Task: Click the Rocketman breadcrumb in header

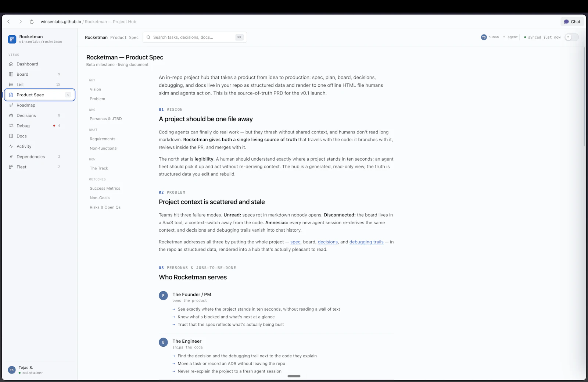Action: 96,38
